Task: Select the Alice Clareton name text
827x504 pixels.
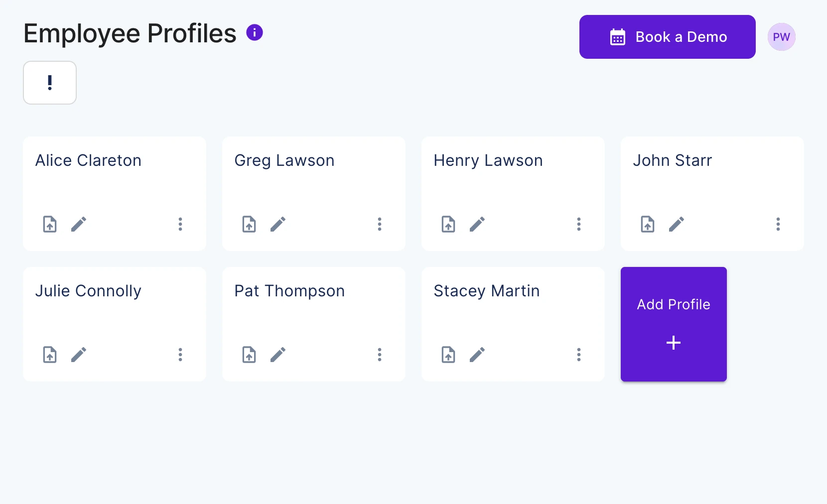Action: pos(88,160)
